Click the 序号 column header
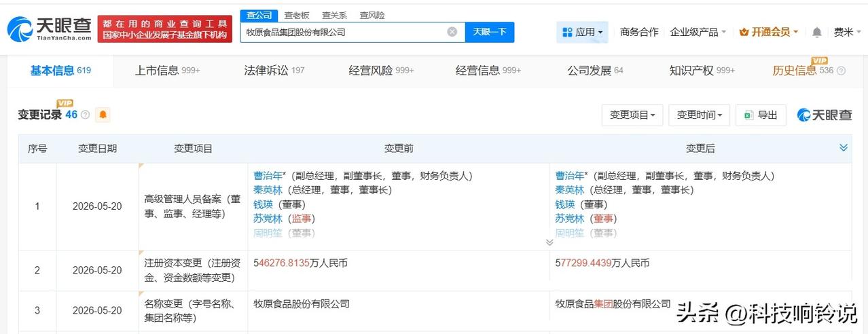Viewport: 868px width, 334px height. tap(37, 148)
